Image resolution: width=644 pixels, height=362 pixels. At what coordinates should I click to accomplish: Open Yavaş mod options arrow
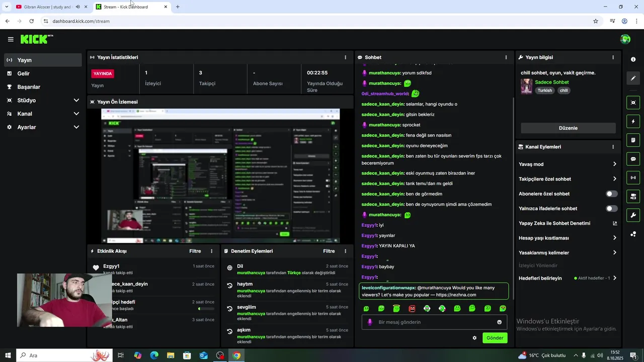click(x=614, y=164)
